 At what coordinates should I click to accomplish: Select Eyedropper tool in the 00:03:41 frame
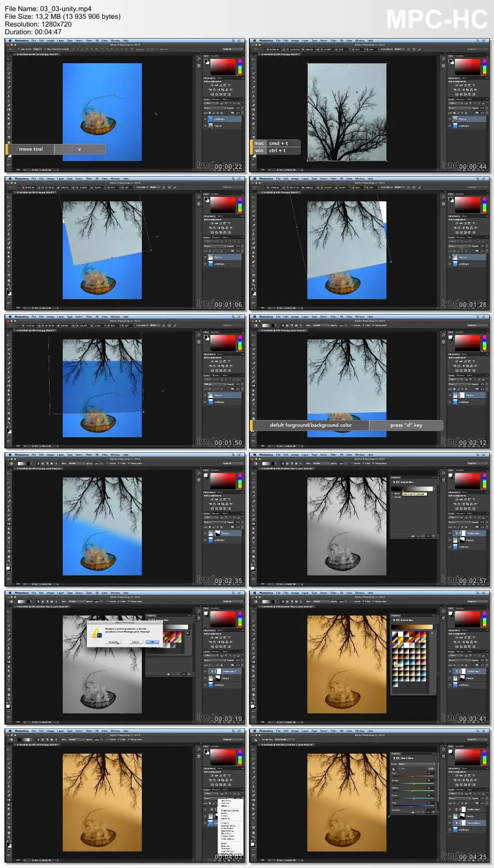pos(253,634)
